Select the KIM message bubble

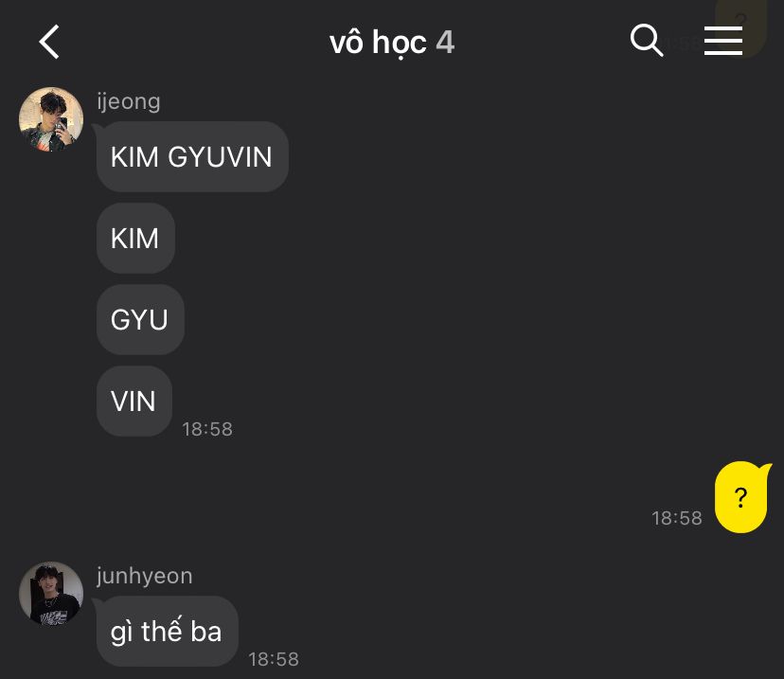135,238
